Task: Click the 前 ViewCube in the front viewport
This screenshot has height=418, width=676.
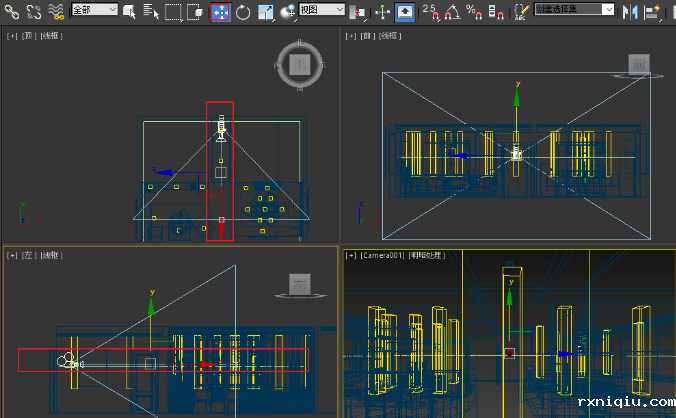Action: click(639, 65)
